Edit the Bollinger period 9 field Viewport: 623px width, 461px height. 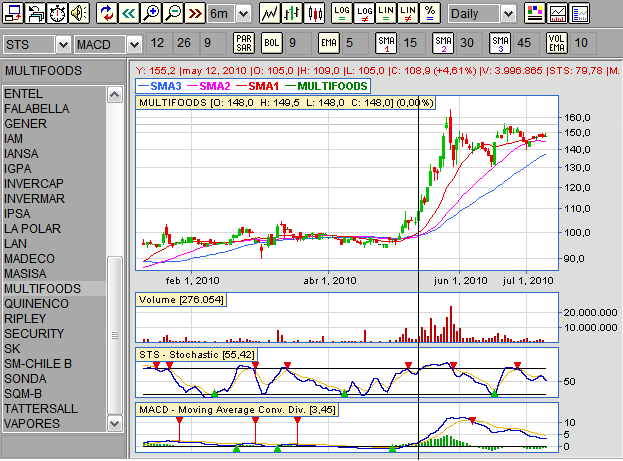[298, 43]
